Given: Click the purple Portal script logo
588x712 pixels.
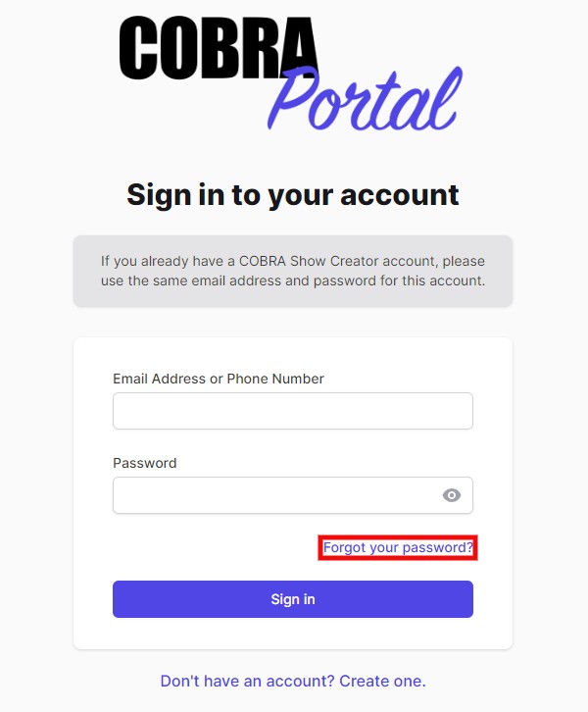Looking at the screenshot, I should coord(365,100).
